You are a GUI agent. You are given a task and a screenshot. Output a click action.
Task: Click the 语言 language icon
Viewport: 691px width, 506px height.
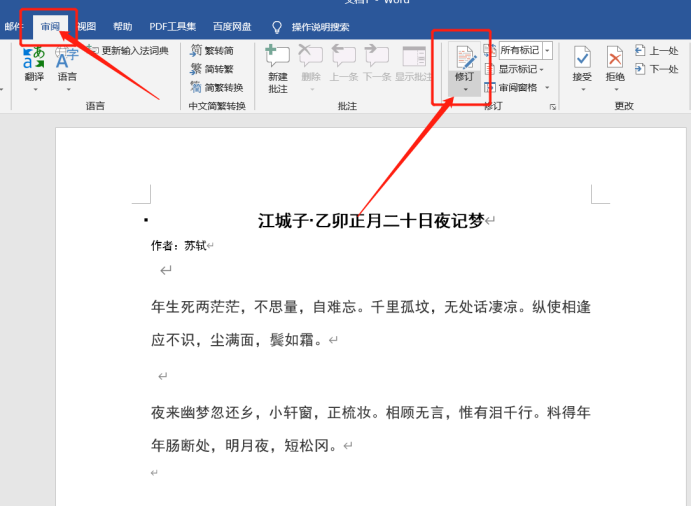click(x=67, y=58)
